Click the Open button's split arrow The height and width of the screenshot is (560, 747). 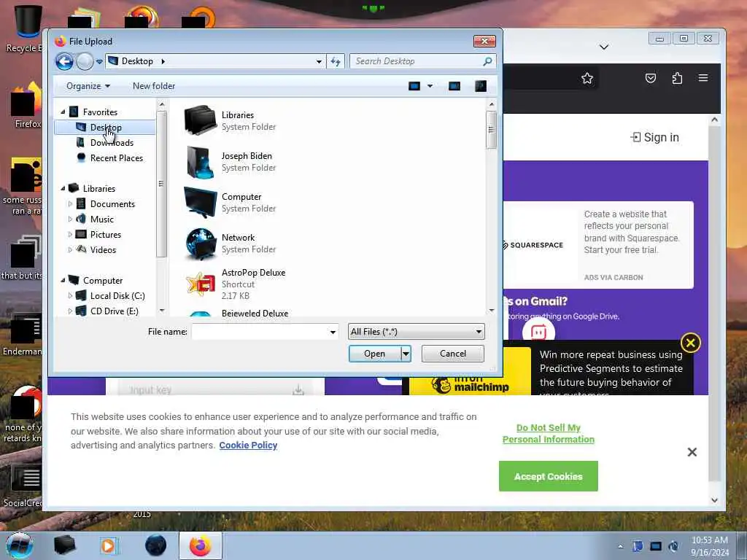[x=406, y=354]
